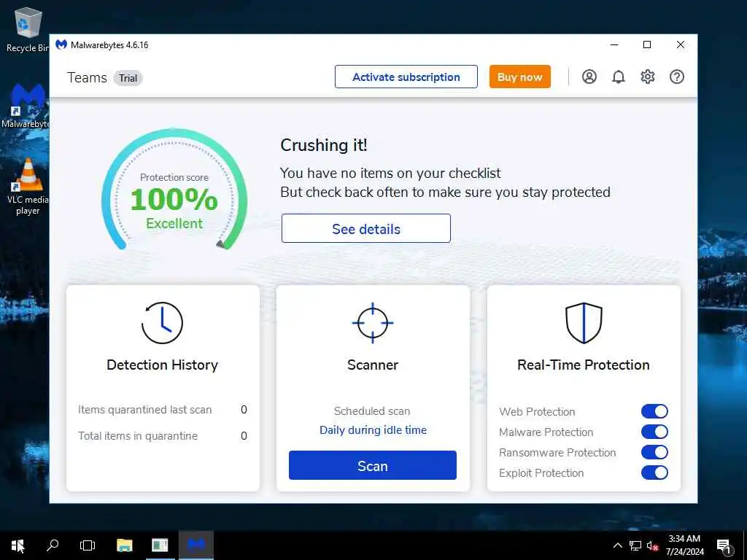The width and height of the screenshot is (747, 560).
Task: Click the Buy now button
Action: (x=519, y=77)
